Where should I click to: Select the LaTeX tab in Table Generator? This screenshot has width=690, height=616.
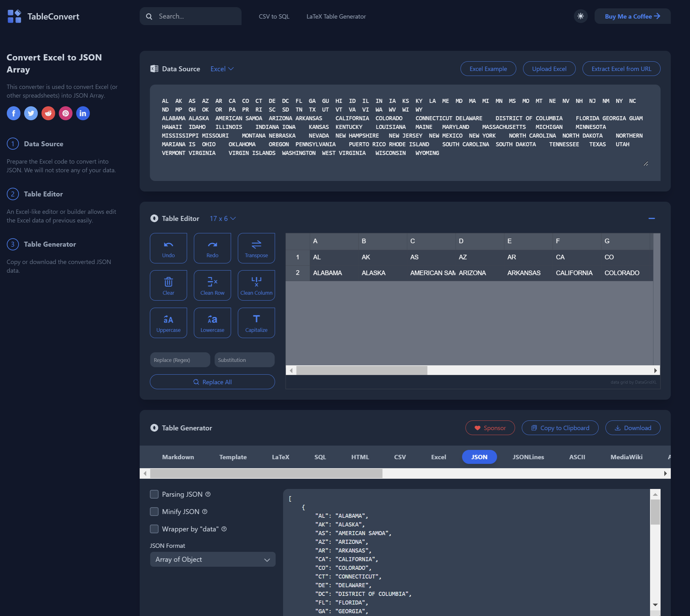click(x=280, y=457)
